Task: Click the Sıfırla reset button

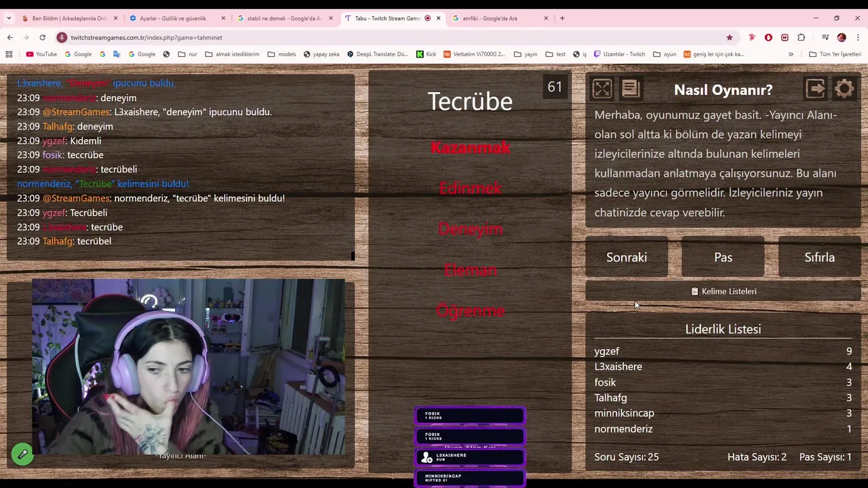Action: point(819,257)
